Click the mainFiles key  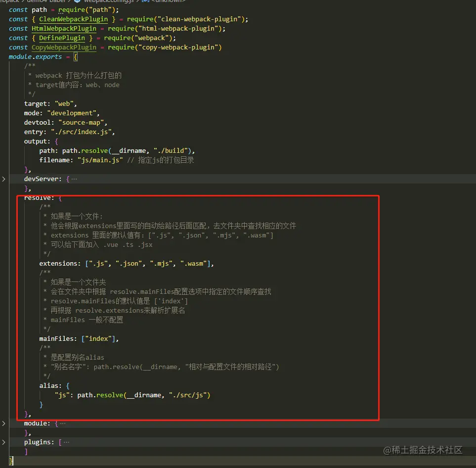56,338
